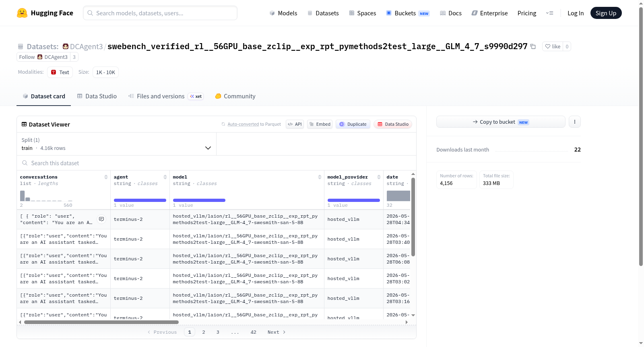Image resolution: width=644 pixels, height=347 pixels.
Task: Copy dataset name with the copy icon
Action: (x=533, y=47)
